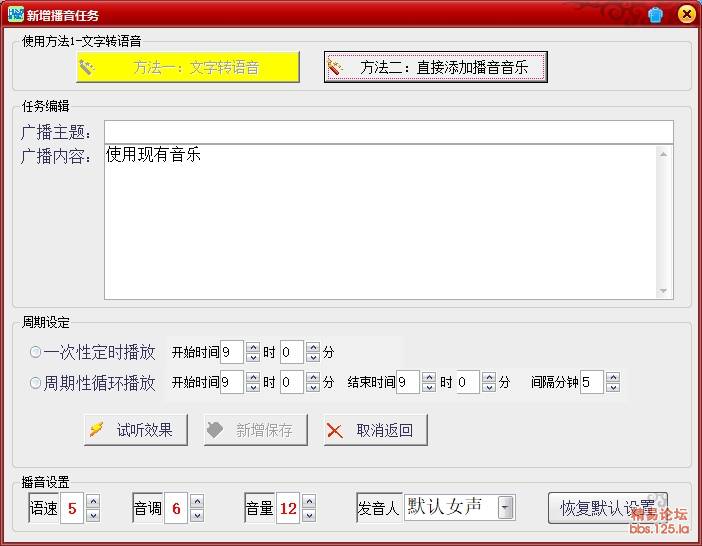702x546 pixels.
Task: Click minute field of 一次性定时播放 start time
Action: coord(292,352)
